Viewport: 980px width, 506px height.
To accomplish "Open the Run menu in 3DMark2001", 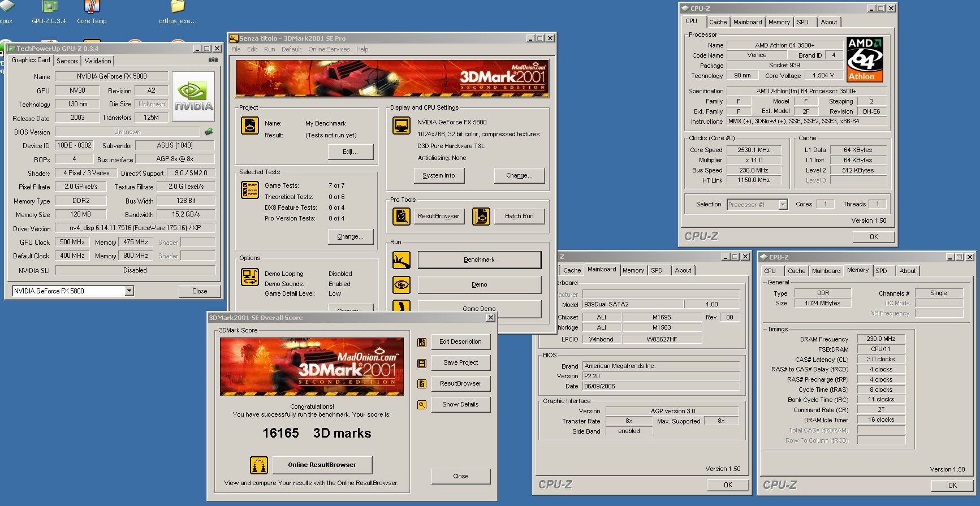I will click(x=270, y=49).
